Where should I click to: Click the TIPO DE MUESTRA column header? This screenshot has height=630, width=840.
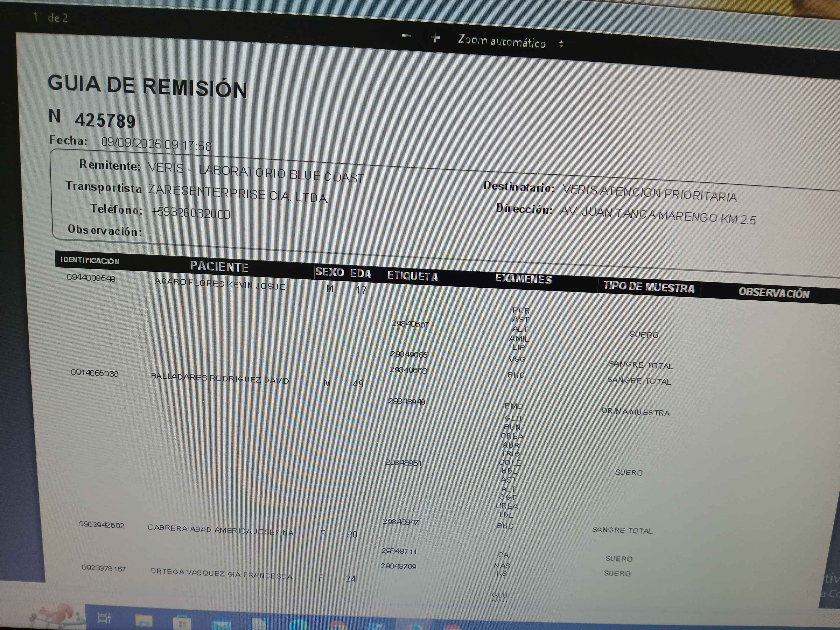(649, 287)
